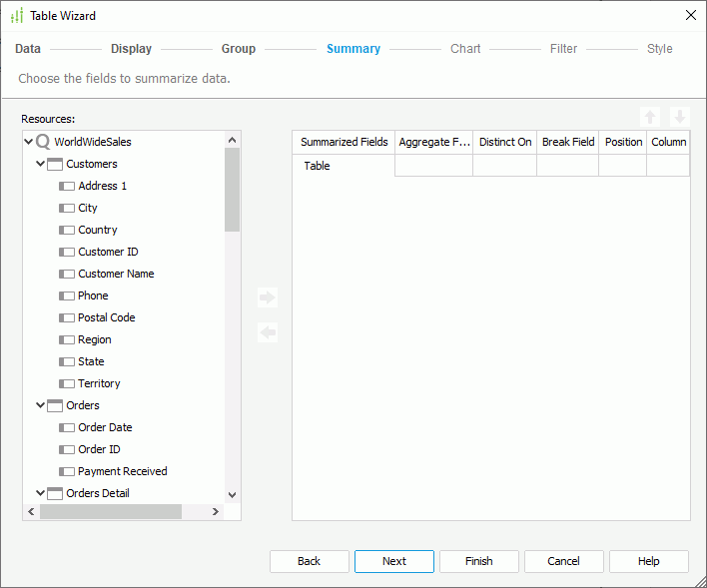
Task: Click the Resources vertical scrollbar thumb
Action: (x=233, y=190)
